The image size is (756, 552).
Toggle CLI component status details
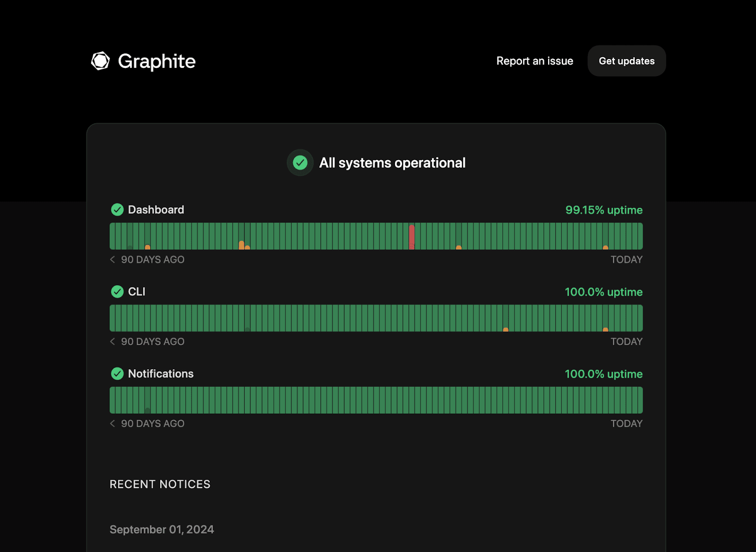136,291
